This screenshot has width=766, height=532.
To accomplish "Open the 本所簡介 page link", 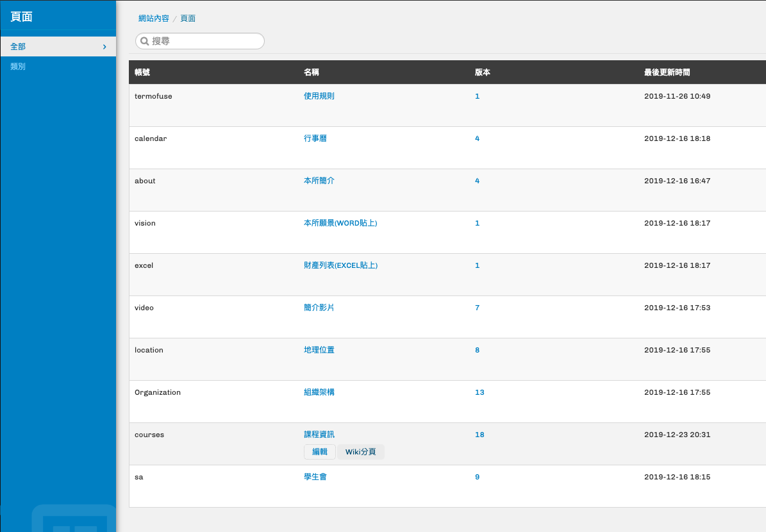I will click(319, 181).
